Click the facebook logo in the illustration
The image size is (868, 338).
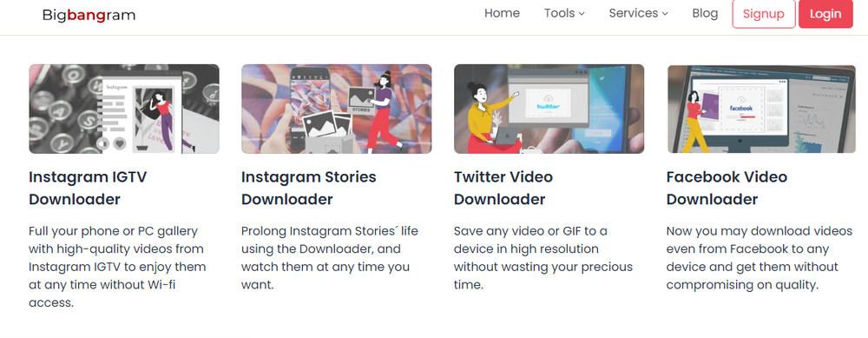[741, 109]
